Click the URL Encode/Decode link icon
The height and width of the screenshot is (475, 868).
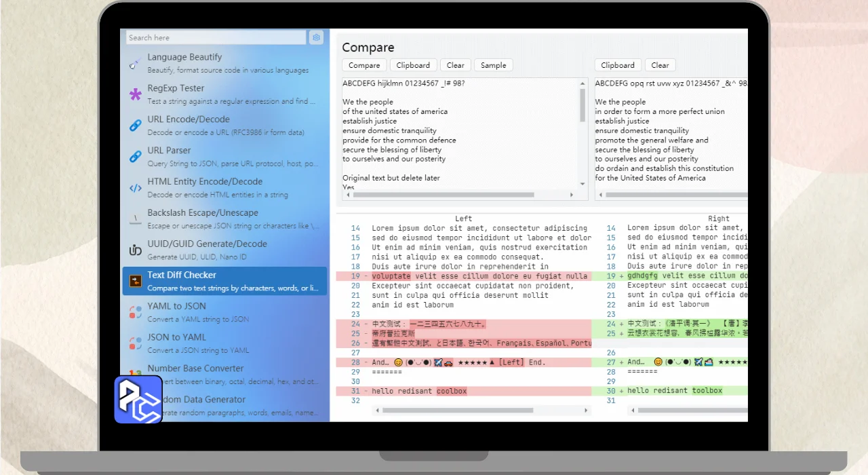click(135, 126)
